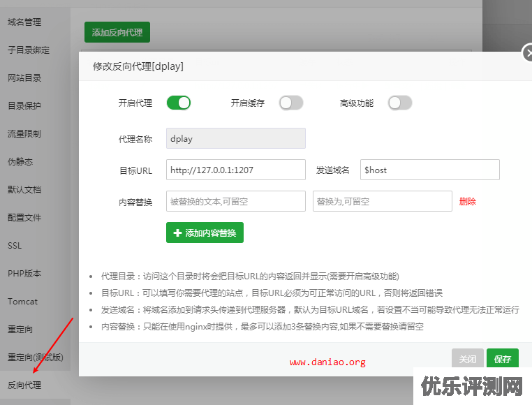Open the PHP版本 sidebar item

pyautogui.click(x=24, y=273)
